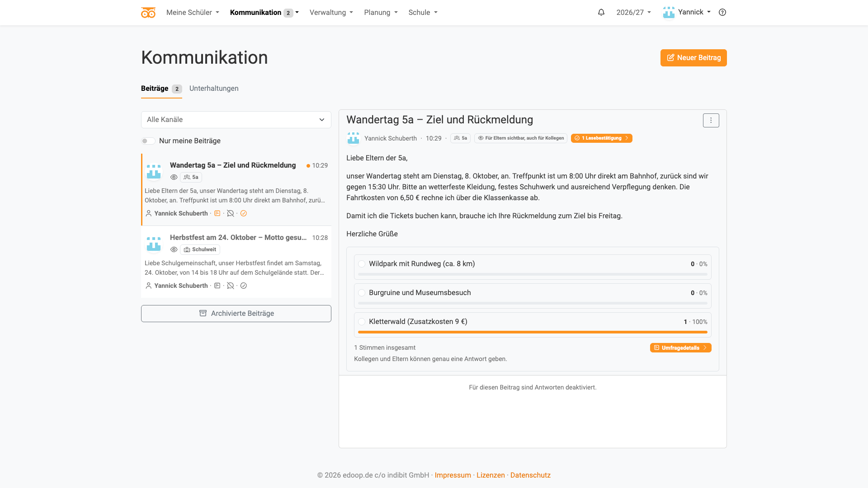This screenshot has width=868, height=488.
Task: Select the 'Wildpark mit Rundweg' poll option
Action: click(362, 264)
